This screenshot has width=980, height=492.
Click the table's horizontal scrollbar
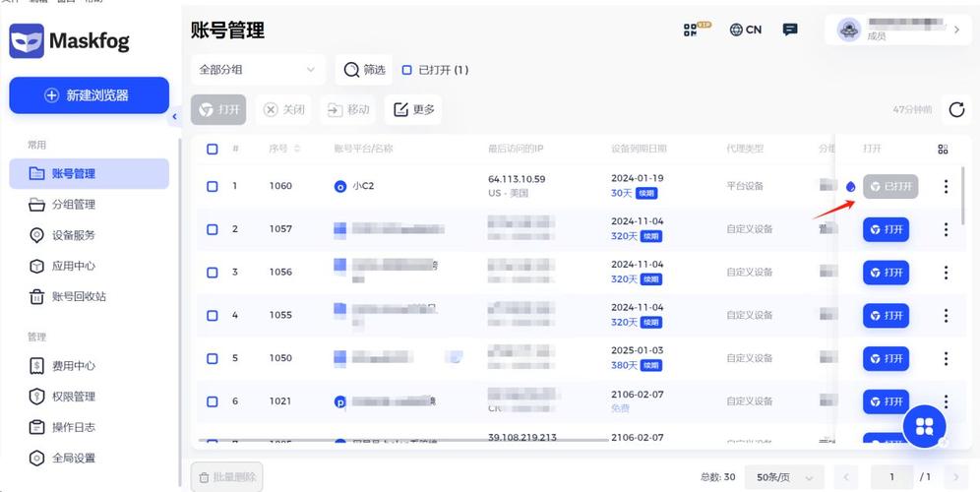coord(403,440)
